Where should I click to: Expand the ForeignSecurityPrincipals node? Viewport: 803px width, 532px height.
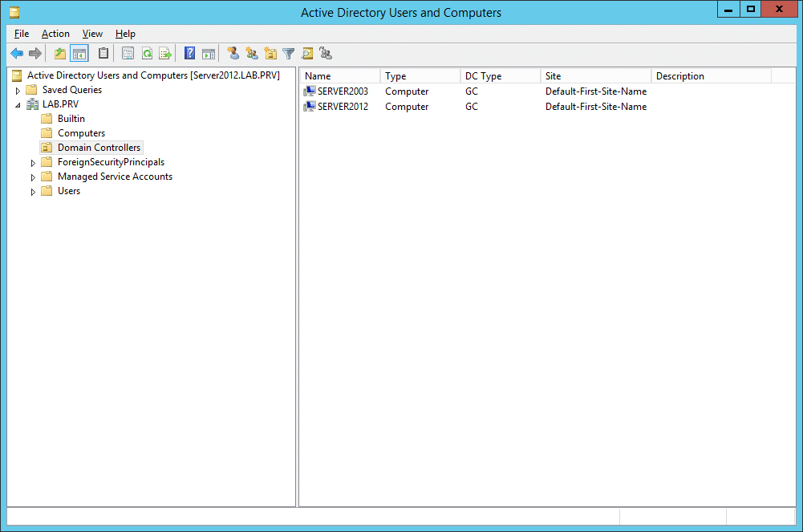tap(33, 163)
